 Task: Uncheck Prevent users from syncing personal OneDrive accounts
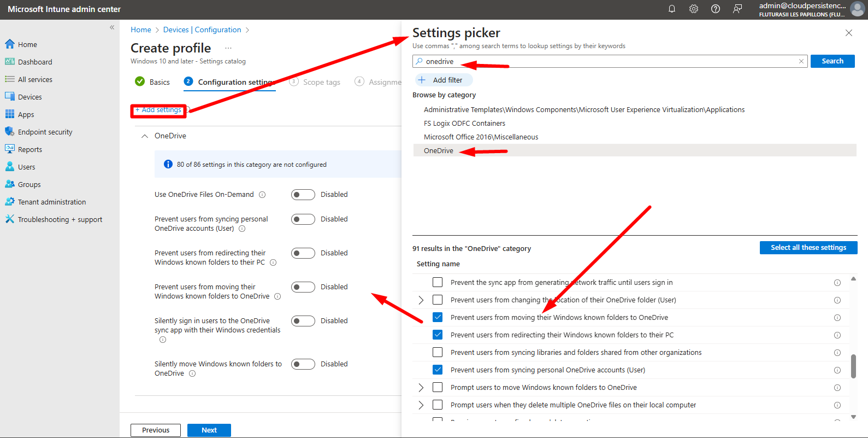[438, 370]
